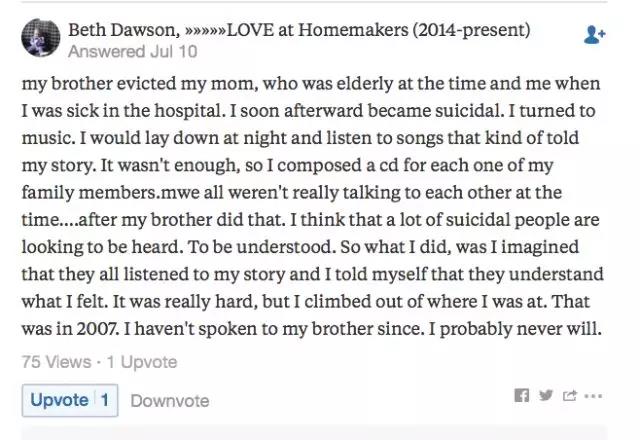Screen dimensions: 640x440
Task: Open Beth Dawson's profile picture
Action: point(40,38)
